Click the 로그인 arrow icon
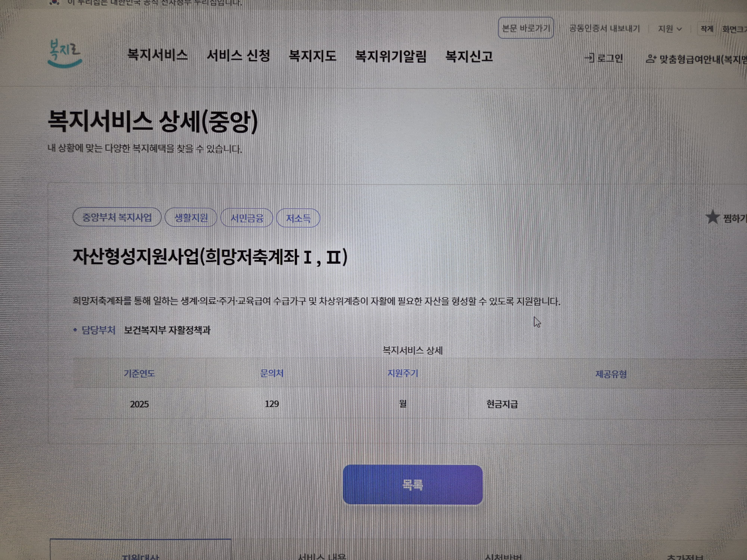 tap(589, 58)
